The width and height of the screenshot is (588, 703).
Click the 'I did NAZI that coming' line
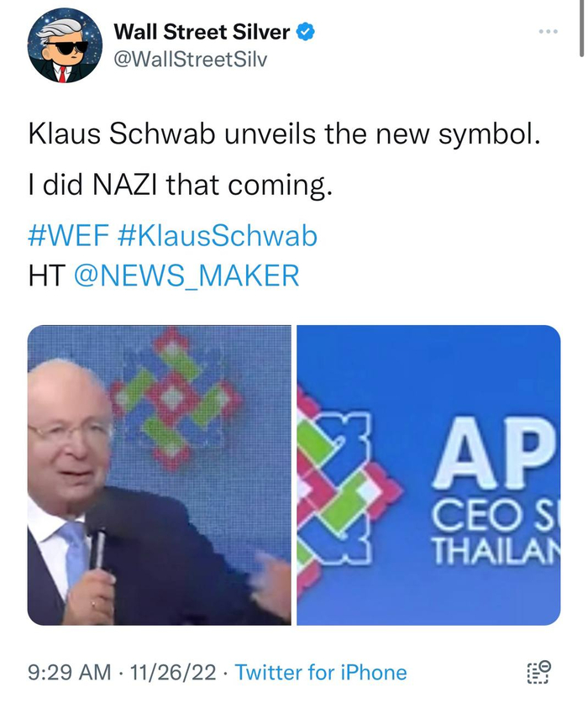coord(181,185)
